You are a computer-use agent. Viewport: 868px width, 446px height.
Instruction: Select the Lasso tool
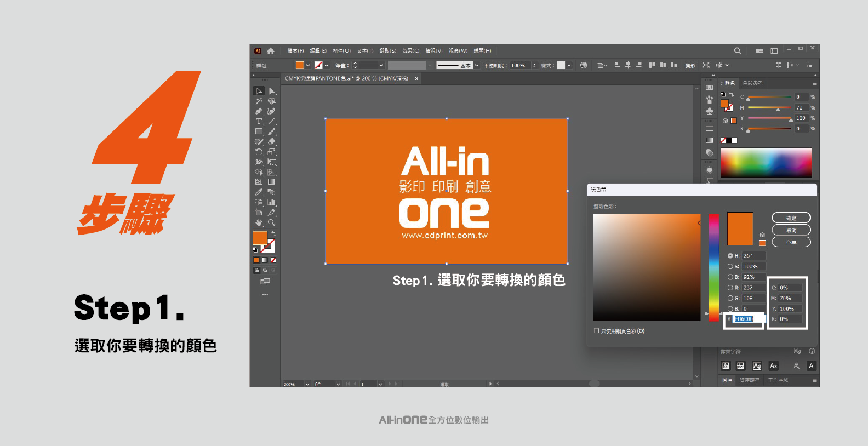coord(272,101)
